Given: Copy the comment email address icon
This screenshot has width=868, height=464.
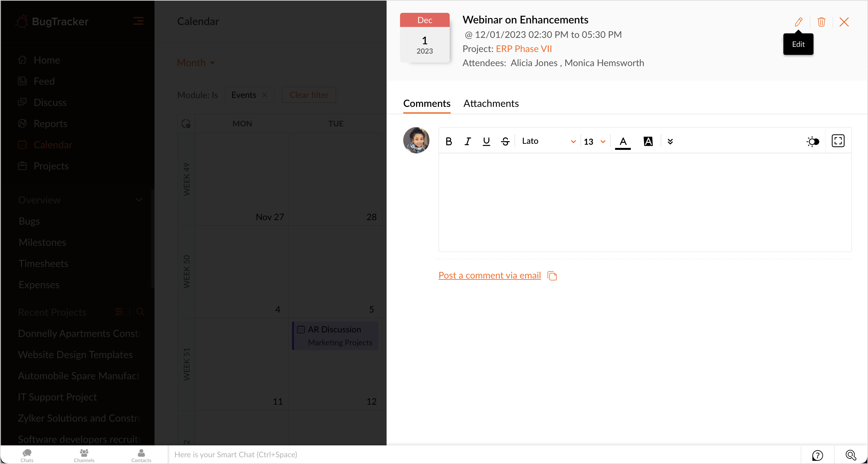Looking at the screenshot, I should 552,276.
